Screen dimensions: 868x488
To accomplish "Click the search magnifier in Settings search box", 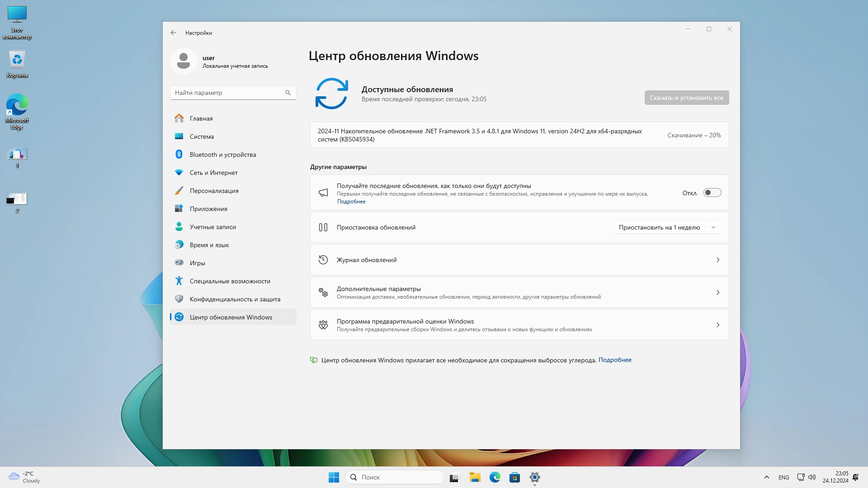I will (x=288, y=93).
